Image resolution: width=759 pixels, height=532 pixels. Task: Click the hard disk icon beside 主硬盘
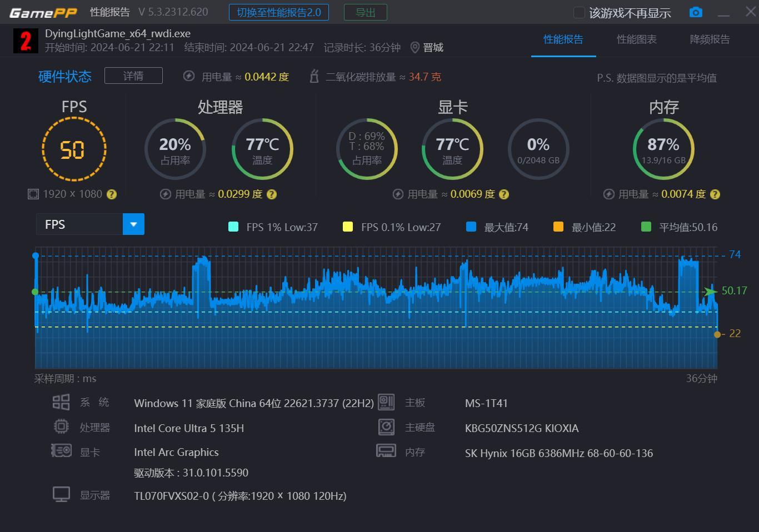point(386,426)
